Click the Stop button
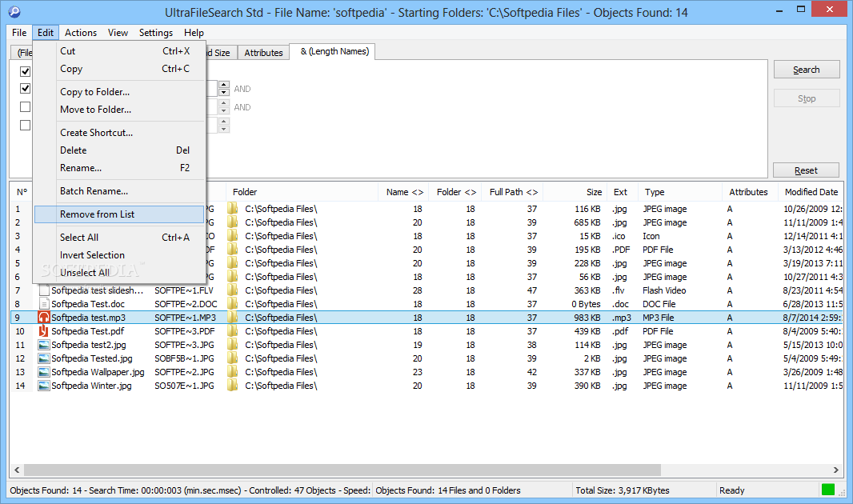The image size is (853, 504). point(807,98)
